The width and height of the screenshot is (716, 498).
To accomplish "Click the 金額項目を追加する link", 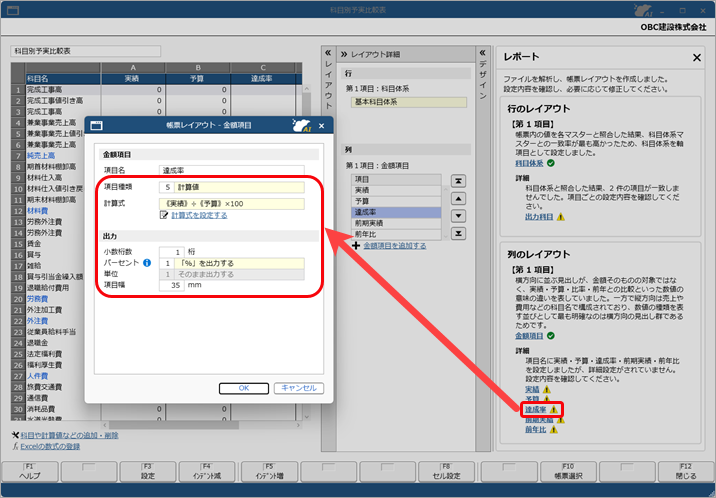I will (395, 246).
